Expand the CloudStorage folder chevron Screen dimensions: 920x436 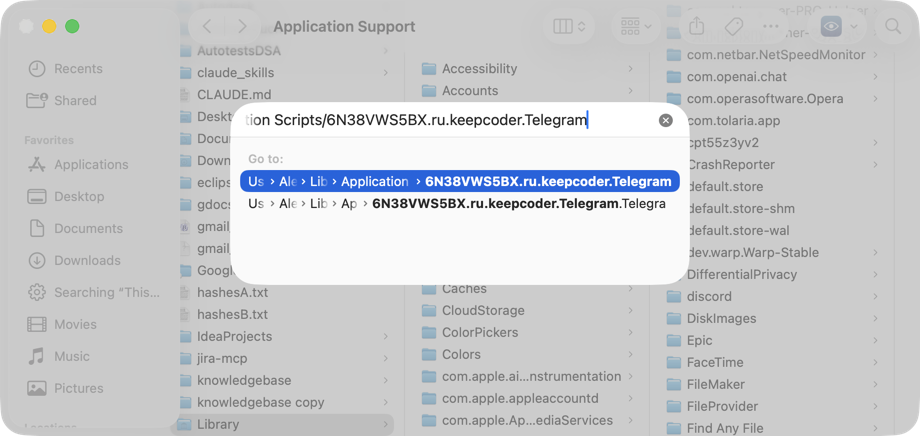[x=630, y=310]
